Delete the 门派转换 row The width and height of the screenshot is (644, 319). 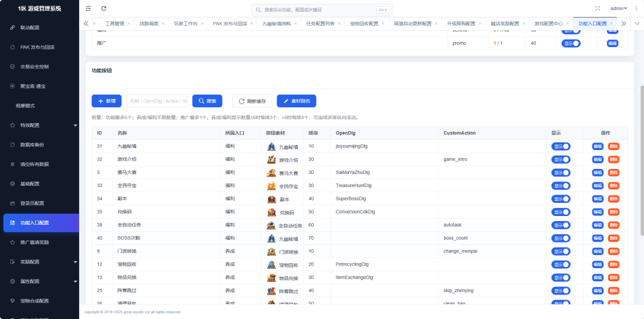tap(614, 251)
